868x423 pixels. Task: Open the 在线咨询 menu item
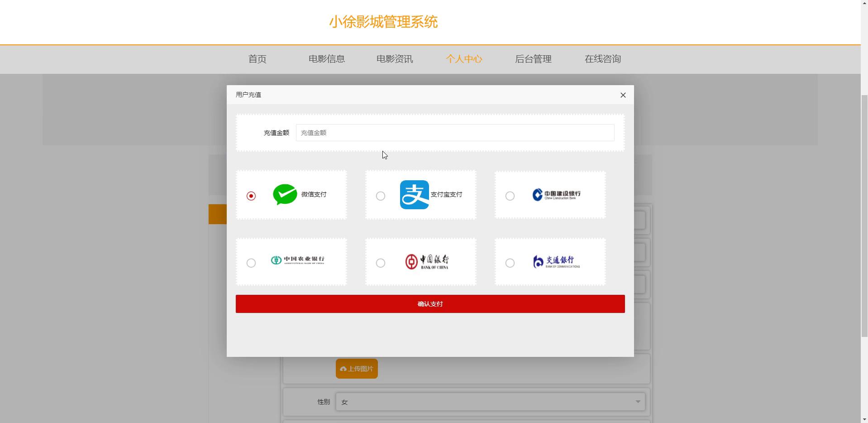pyautogui.click(x=602, y=59)
